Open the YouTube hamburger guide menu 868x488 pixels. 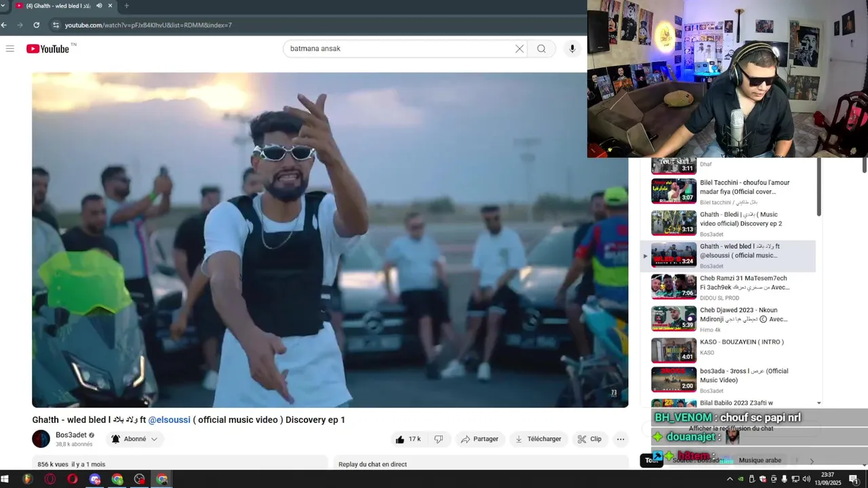(9, 49)
